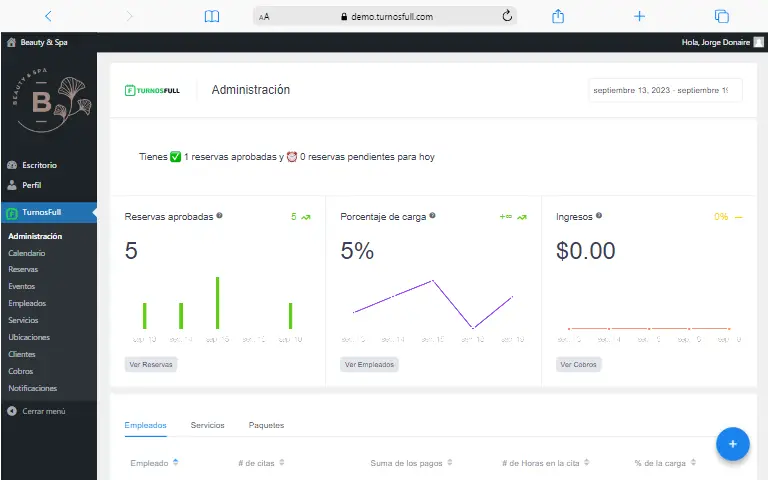Viewport: 768px width, 480px height.
Task: Reload page with the refresh icon
Action: tap(506, 16)
